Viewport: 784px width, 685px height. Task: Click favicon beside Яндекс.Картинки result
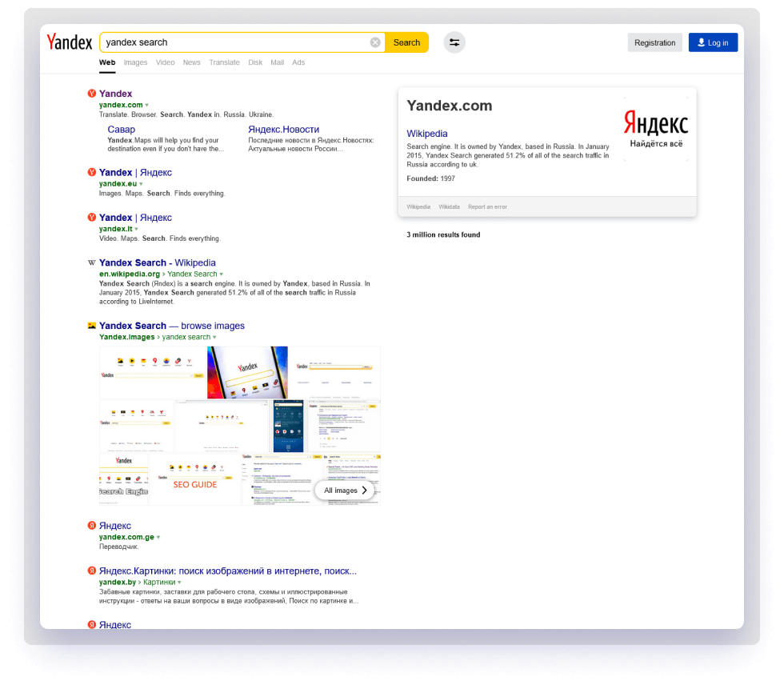pyautogui.click(x=92, y=571)
